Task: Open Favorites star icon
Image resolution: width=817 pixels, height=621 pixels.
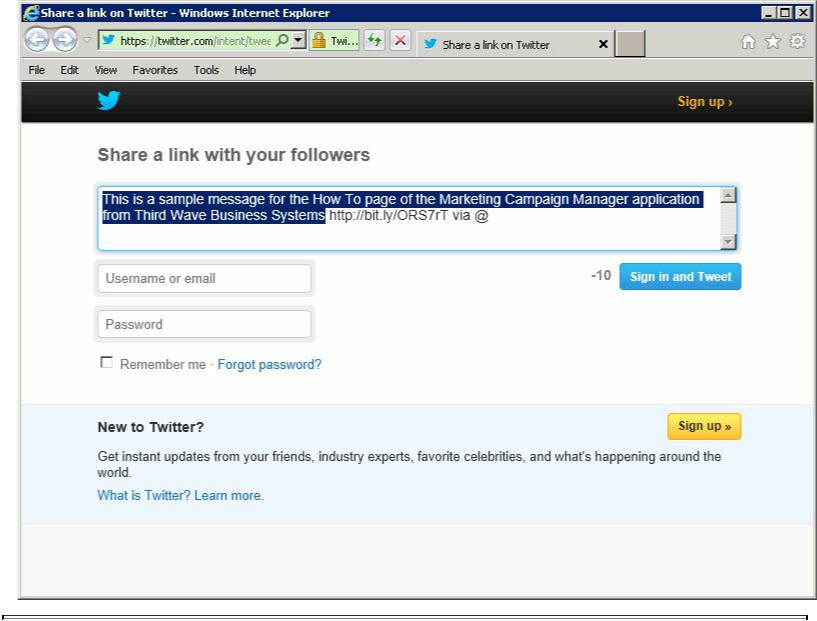Action: (x=773, y=41)
